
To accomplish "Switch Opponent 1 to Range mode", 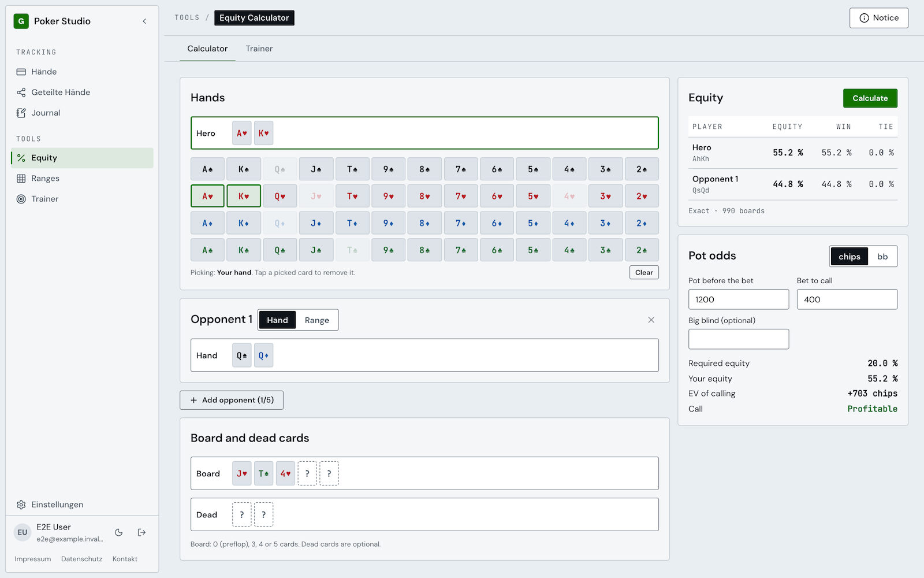I will pos(317,320).
